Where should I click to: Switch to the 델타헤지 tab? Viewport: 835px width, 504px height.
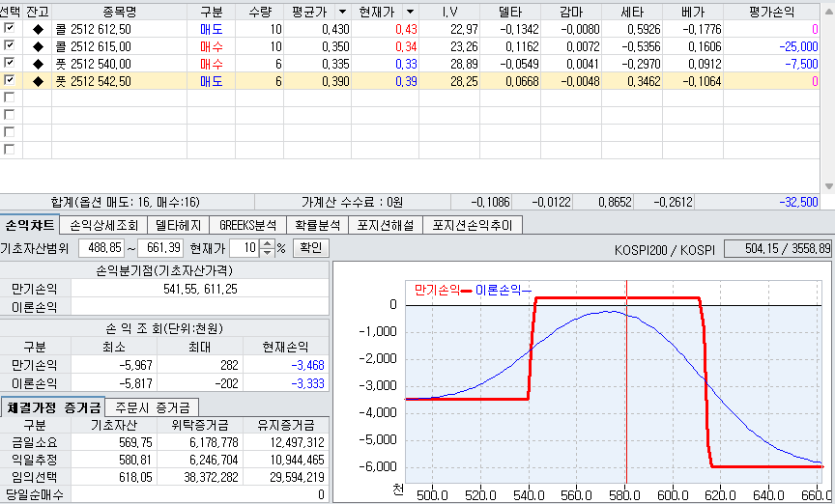(x=179, y=225)
